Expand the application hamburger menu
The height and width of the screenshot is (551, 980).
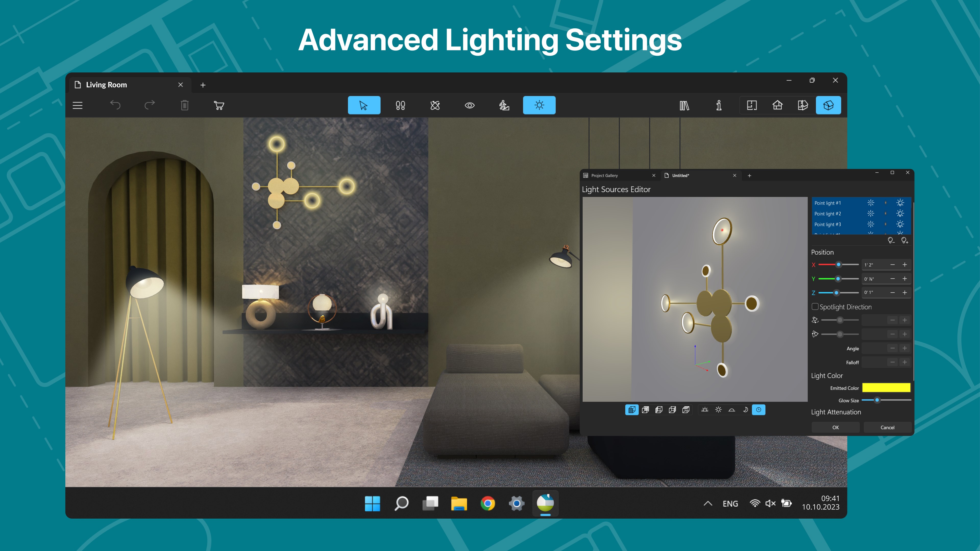(77, 105)
